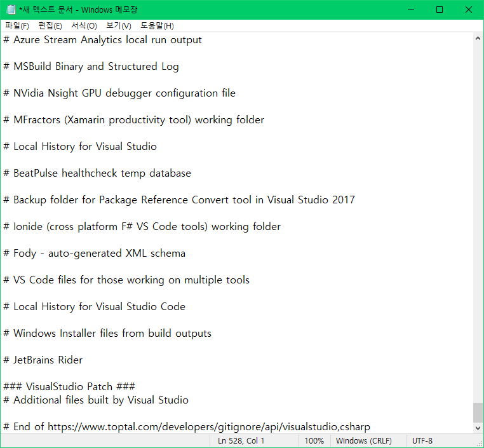484x448 pixels.
Task: Click the line '# MSBuild Binary and Structured Log'
Action: 91,66
